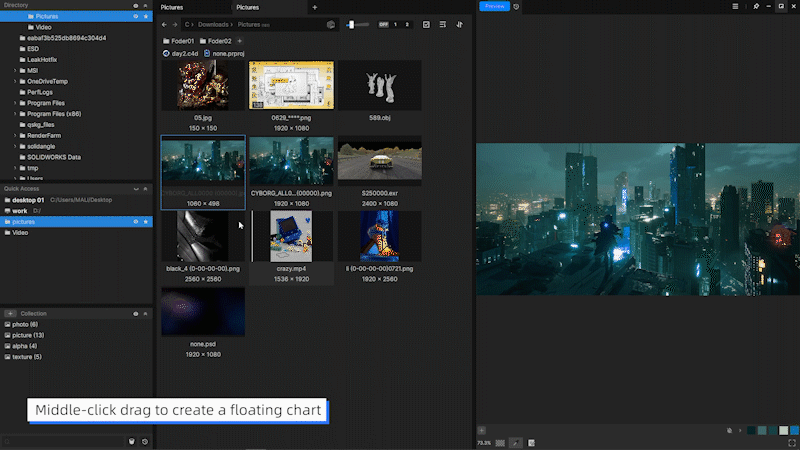Collapse the Quick Access panel with the up chevron
Viewport: 800px width, 450px height.
point(145,189)
